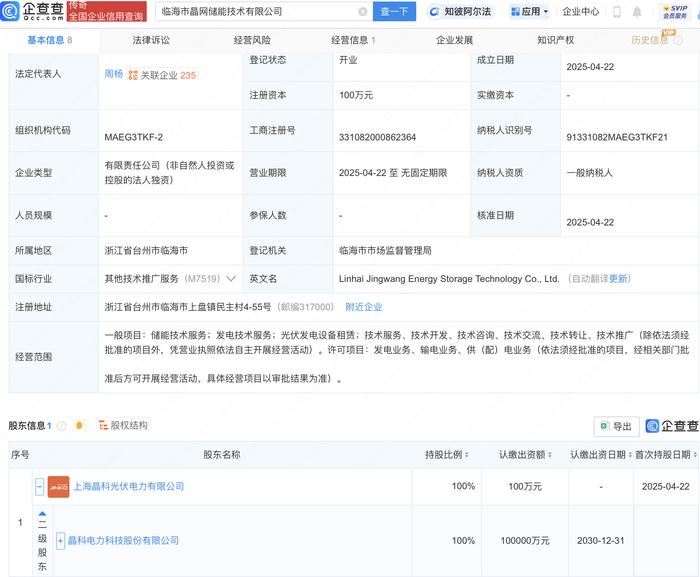Open 企业中心 link

[x=580, y=12]
